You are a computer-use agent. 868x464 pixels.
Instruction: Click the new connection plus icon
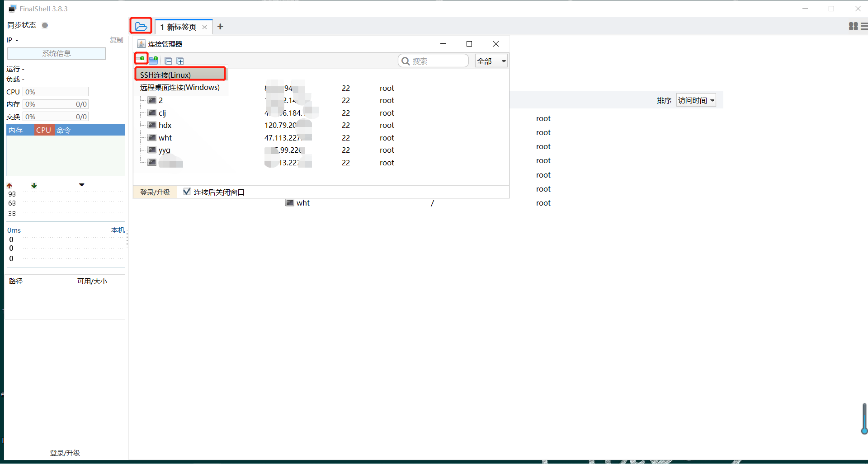[142, 59]
